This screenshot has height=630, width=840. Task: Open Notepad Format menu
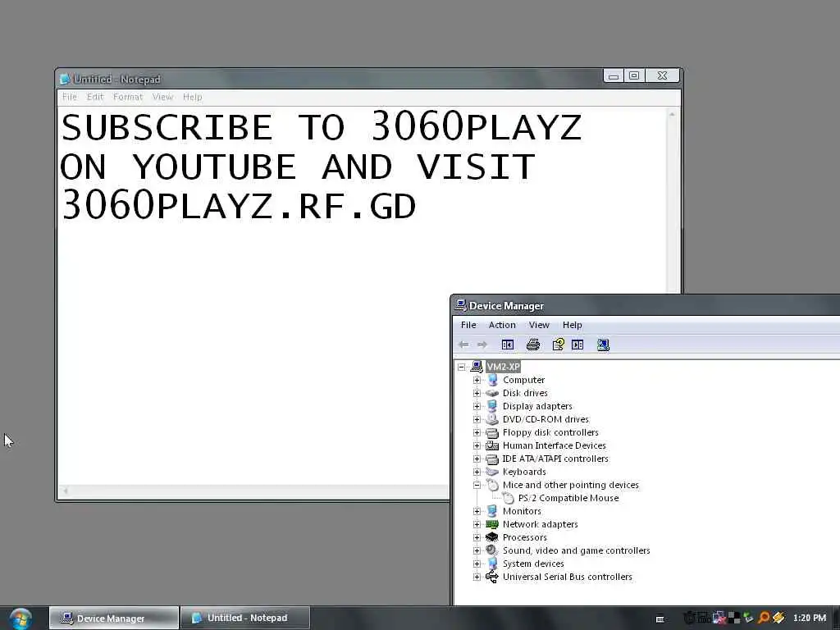127,97
